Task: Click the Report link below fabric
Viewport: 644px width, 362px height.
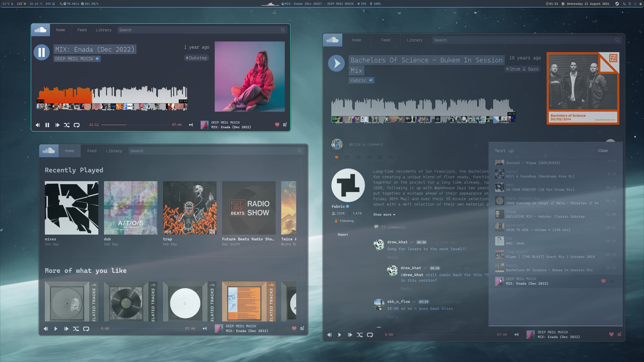Action: pos(343,235)
